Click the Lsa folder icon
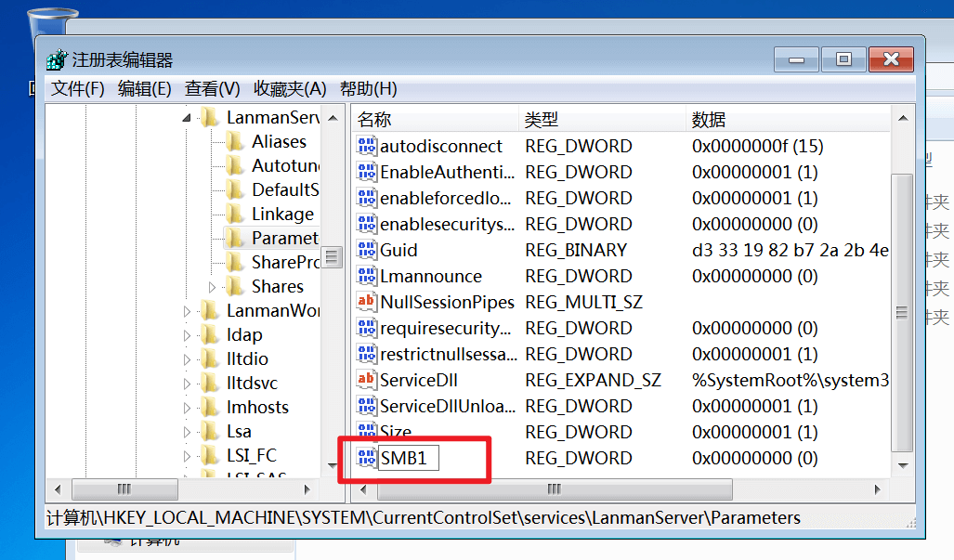This screenshot has height=560, width=954. [210, 431]
